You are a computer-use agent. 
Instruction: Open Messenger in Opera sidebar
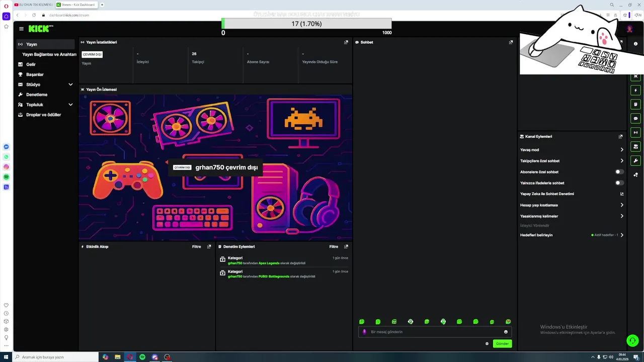tap(6, 147)
